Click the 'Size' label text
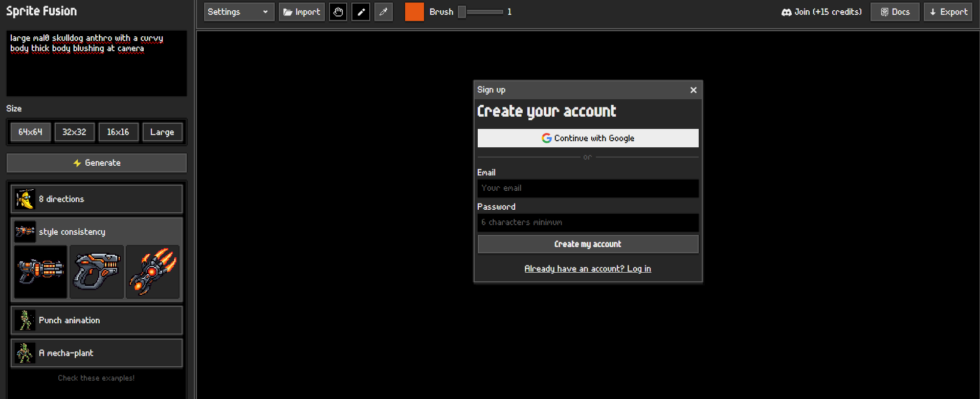This screenshot has width=980, height=399. click(14, 108)
